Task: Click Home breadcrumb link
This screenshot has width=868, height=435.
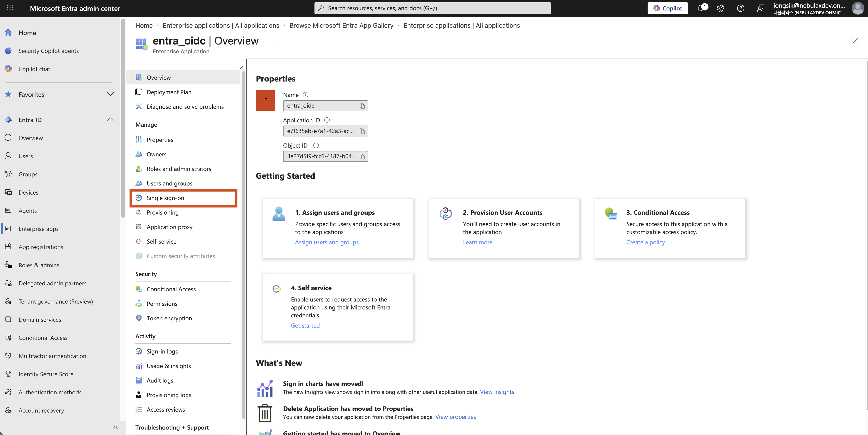Action: coord(144,26)
